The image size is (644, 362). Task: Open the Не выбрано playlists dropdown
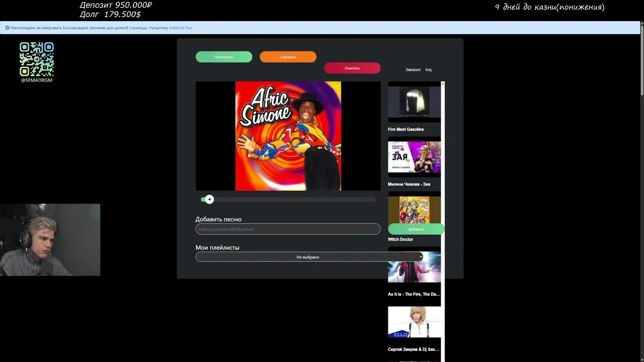tap(310, 257)
